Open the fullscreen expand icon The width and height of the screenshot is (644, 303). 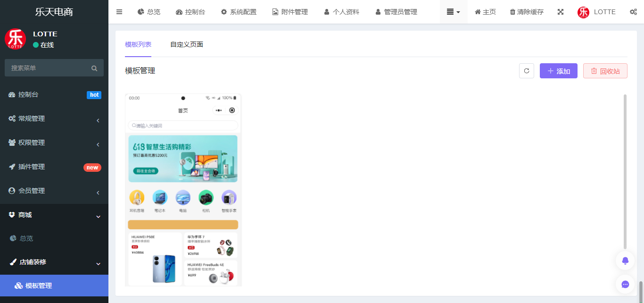tap(561, 12)
